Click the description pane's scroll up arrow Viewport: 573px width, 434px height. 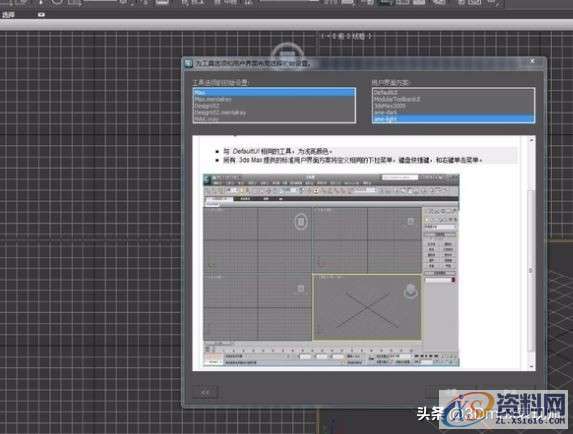coord(531,140)
